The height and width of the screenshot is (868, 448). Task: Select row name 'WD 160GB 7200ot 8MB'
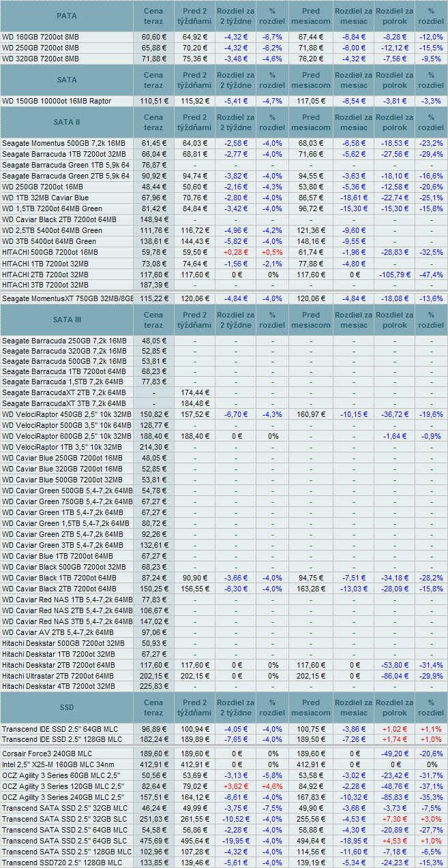40,37
